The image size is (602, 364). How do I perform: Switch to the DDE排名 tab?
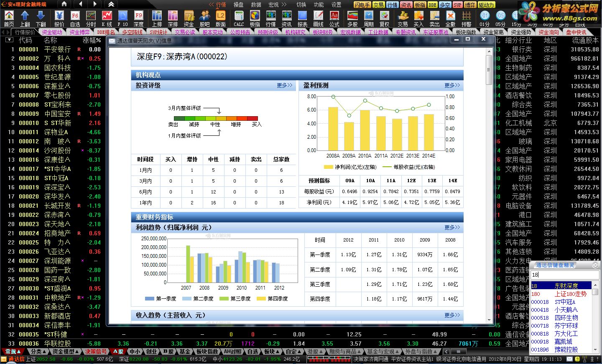click(x=106, y=32)
